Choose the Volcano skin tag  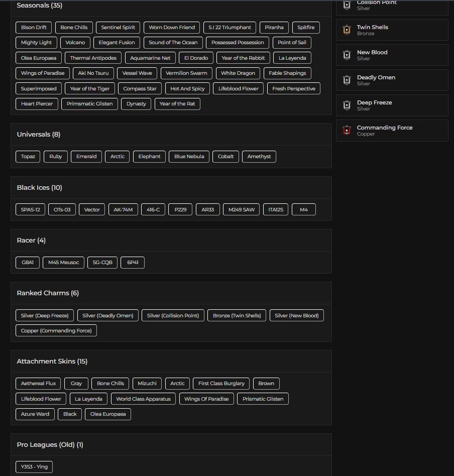75,43
